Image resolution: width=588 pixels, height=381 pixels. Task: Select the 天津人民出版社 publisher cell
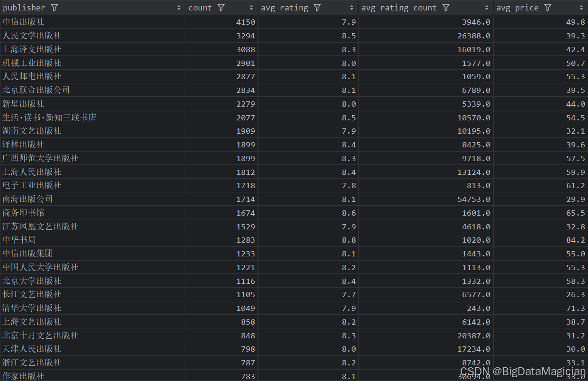point(93,349)
